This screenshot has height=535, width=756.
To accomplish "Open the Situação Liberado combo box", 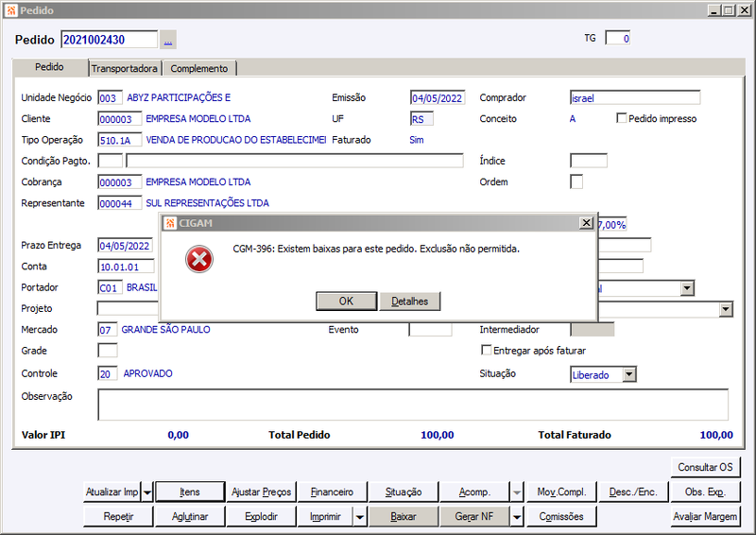I will (x=603, y=374).
